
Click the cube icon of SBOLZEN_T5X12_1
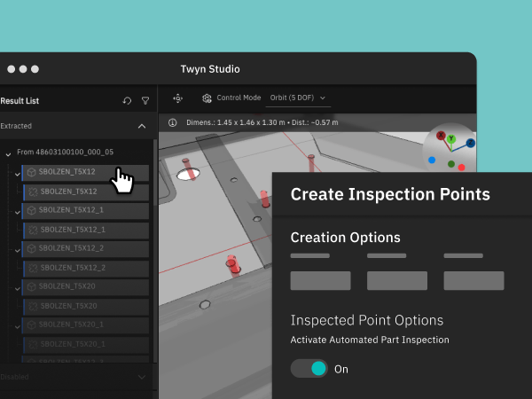point(31,211)
